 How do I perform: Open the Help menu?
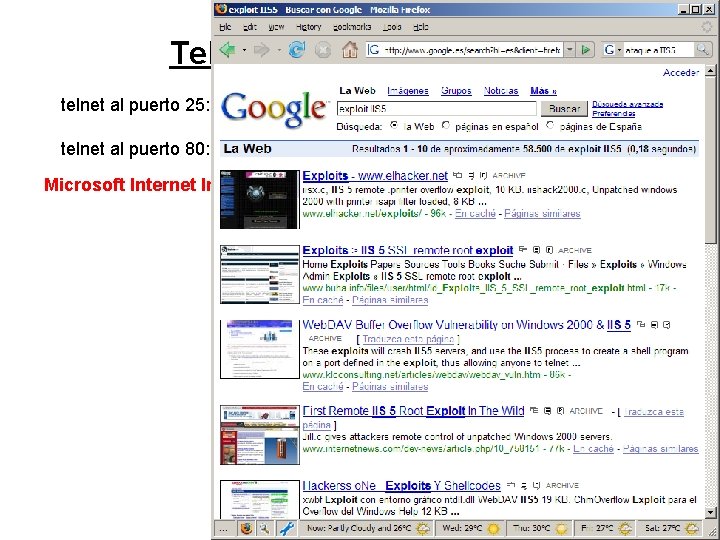420,27
